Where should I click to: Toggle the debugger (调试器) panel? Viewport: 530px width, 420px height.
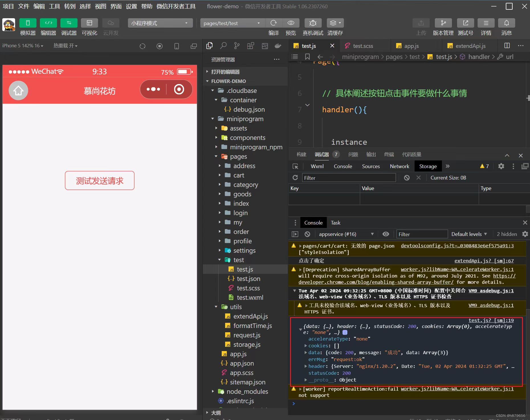point(69,23)
